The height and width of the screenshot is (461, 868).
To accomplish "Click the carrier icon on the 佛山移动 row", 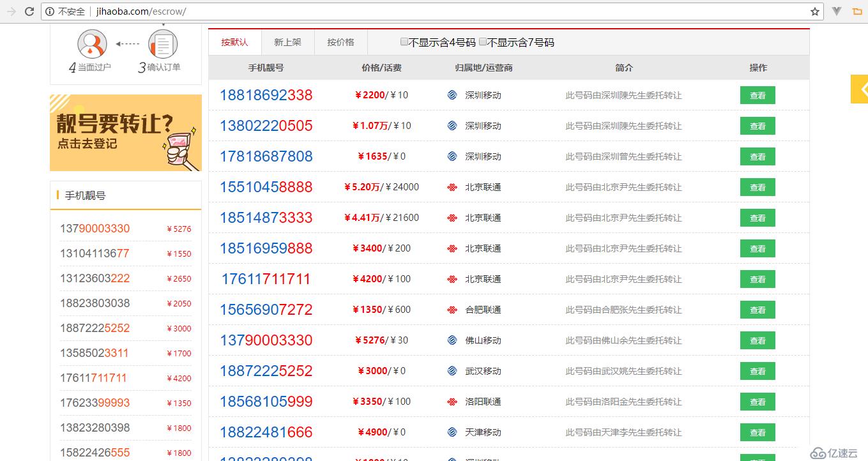I will tap(452, 340).
